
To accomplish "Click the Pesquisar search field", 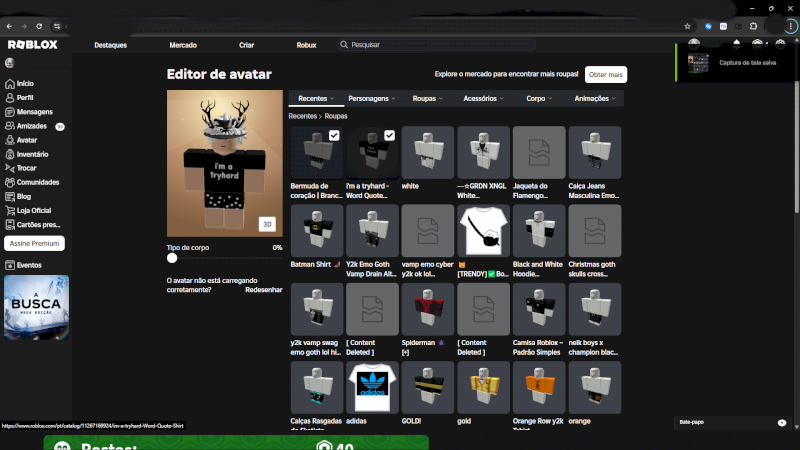I will pyautogui.click(x=436, y=45).
